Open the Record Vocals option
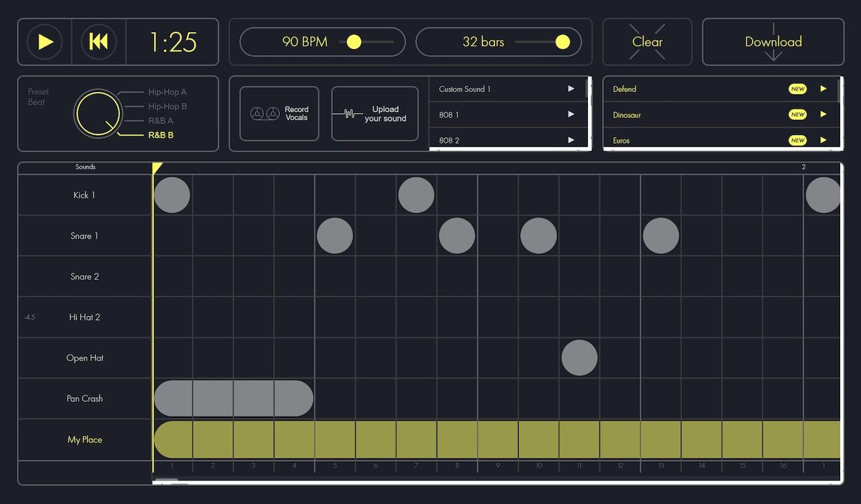Screen dimensions: 861x504 (x=279, y=114)
